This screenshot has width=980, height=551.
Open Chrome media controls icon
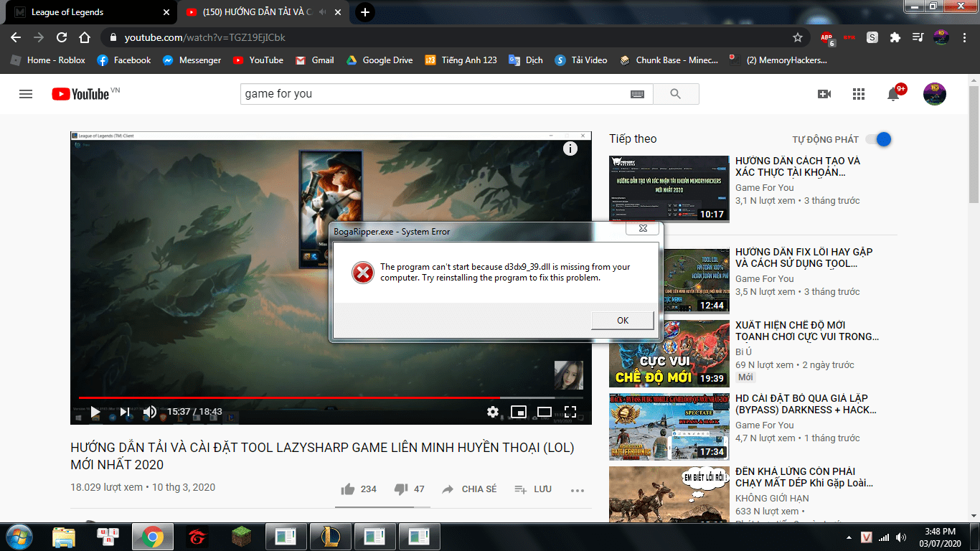pyautogui.click(x=918, y=37)
